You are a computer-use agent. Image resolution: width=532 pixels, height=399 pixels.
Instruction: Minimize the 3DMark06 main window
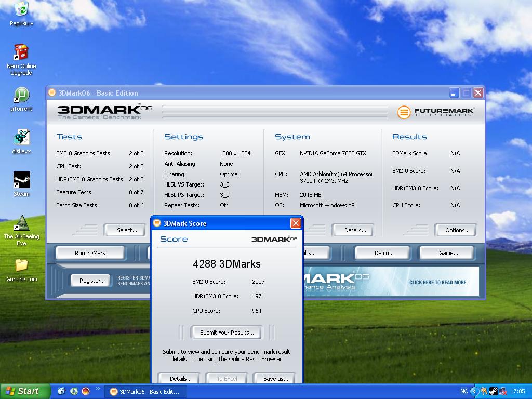454,92
